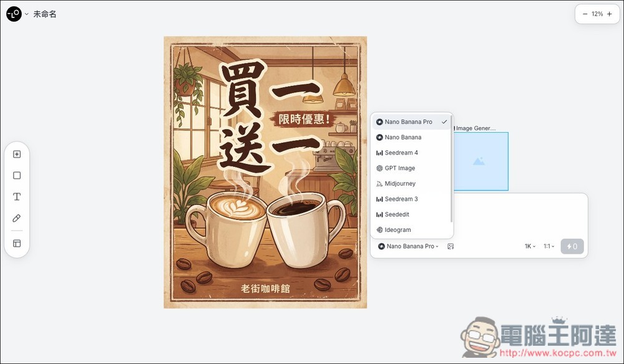Zoom out using the minus button

click(x=584, y=14)
